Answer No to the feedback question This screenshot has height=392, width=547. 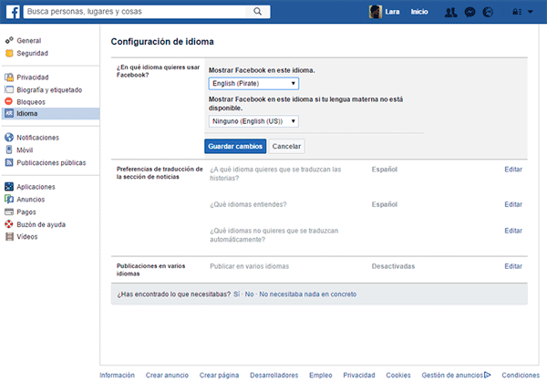pos(249,294)
